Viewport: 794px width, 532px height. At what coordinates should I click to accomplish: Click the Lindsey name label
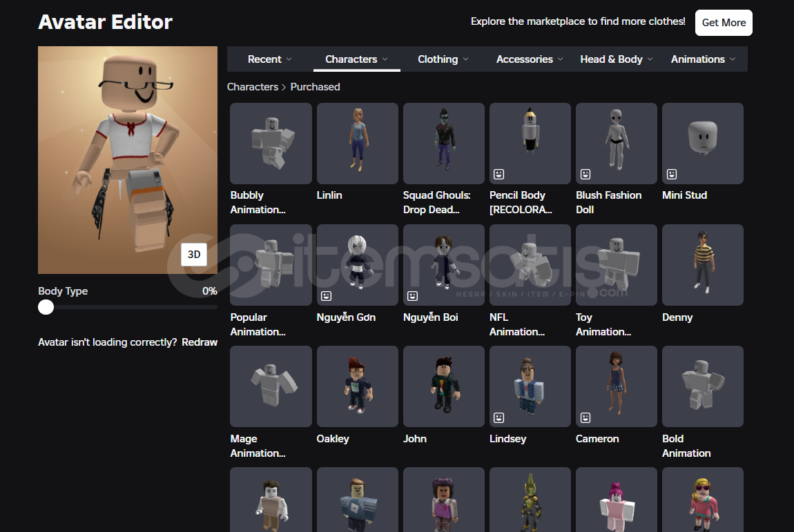coord(508,439)
